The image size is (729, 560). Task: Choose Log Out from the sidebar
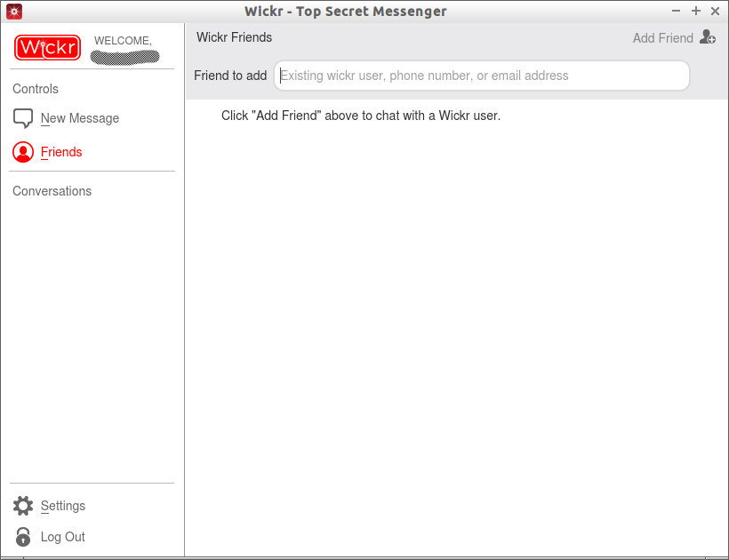click(x=63, y=537)
